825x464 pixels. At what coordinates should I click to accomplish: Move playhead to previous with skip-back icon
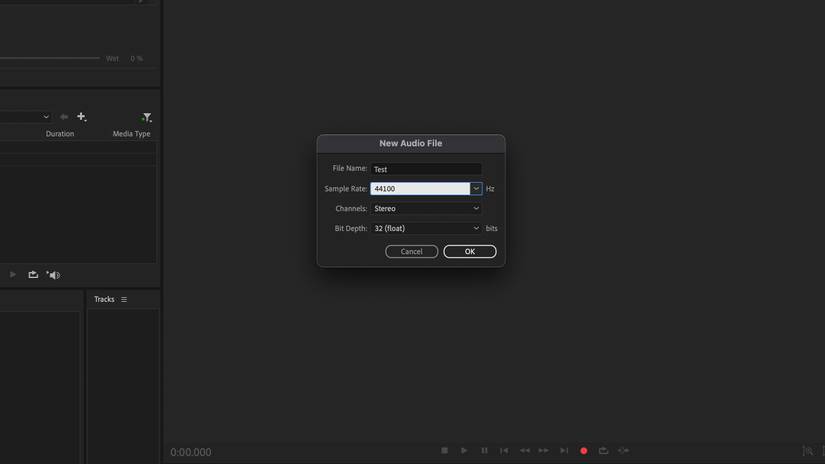pos(504,450)
